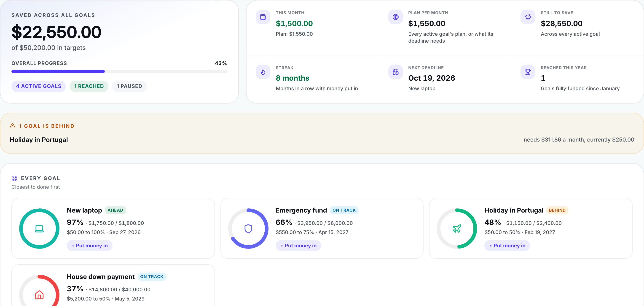The width and height of the screenshot is (644, 306).
Task: Click the 'Oct 19, 2026' next deadline date
Action: pyautogui.click(x=432, y=78)
